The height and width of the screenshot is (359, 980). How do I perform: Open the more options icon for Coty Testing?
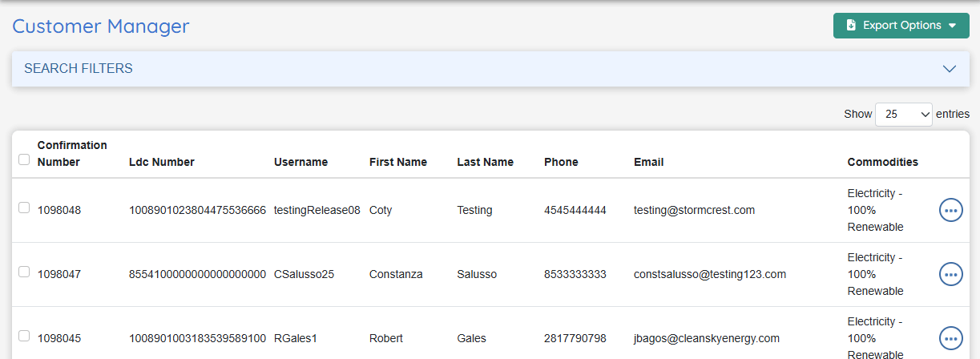click(x=950, y=210)
